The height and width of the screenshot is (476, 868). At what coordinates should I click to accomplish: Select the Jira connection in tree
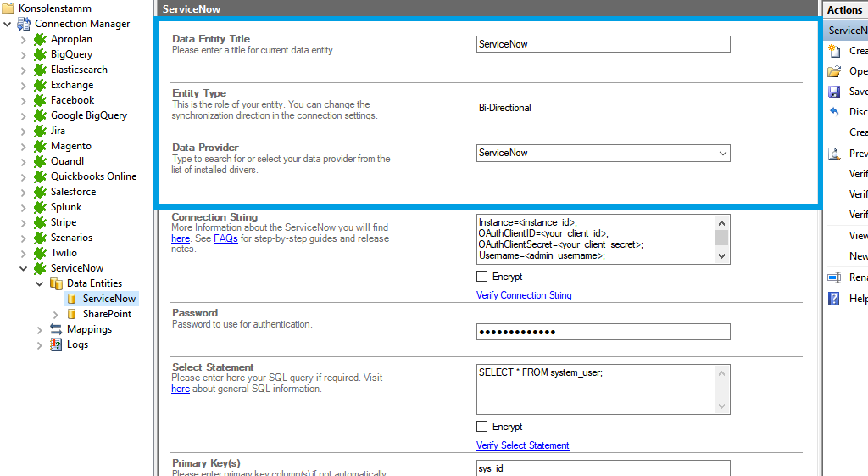(58, 131)
